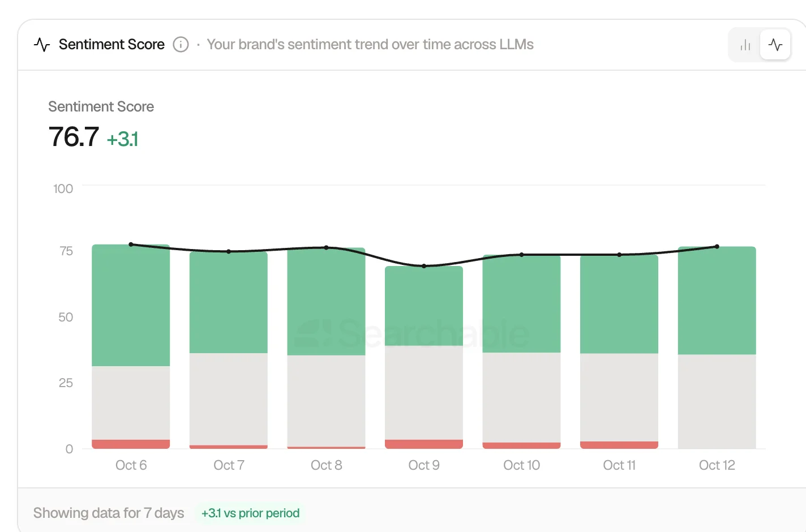Click the 'Oct 6' x-axis label

click(x=131, y=465)
